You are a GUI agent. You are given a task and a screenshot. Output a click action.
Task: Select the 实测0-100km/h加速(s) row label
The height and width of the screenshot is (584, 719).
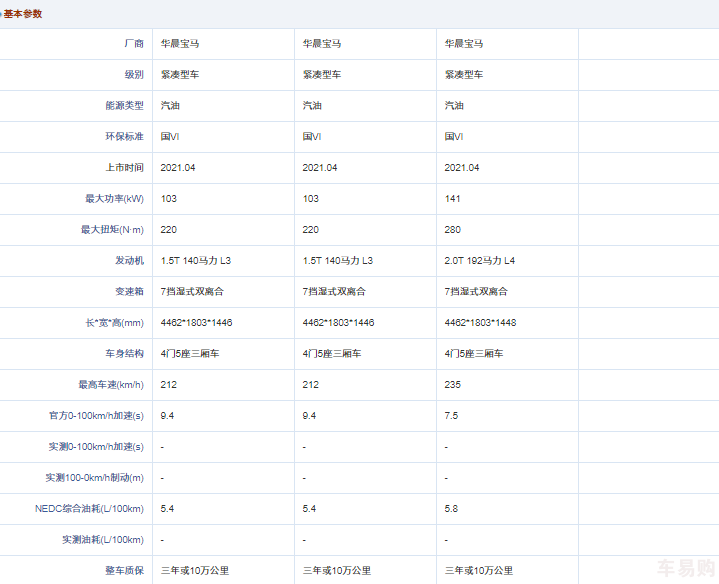(96, 446)
